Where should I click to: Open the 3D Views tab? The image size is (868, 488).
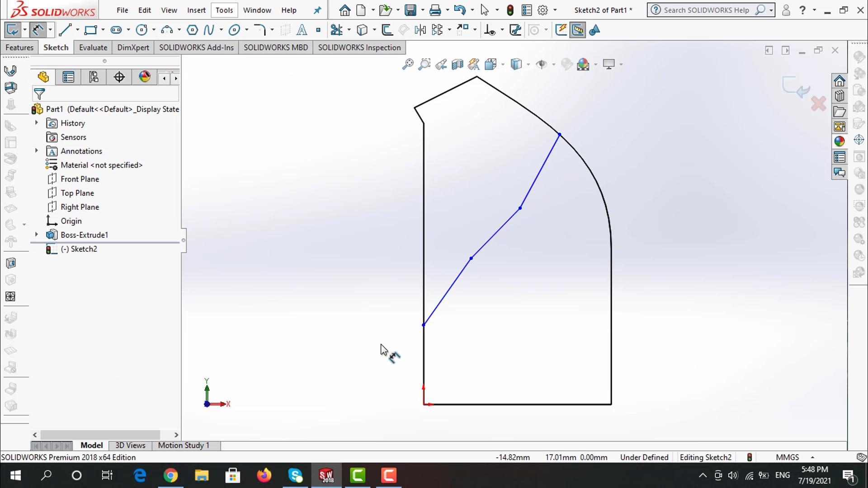130,446
